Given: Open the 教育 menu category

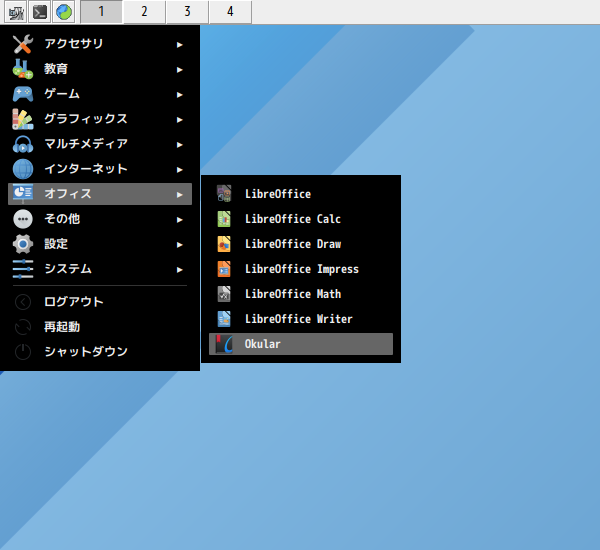Looking at the screenshot, I should coord(100,69).
